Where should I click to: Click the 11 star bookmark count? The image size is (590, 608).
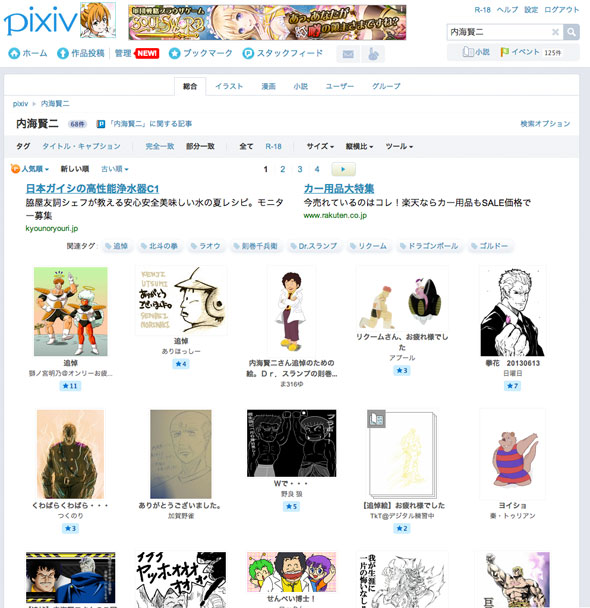tap(71, 386)
